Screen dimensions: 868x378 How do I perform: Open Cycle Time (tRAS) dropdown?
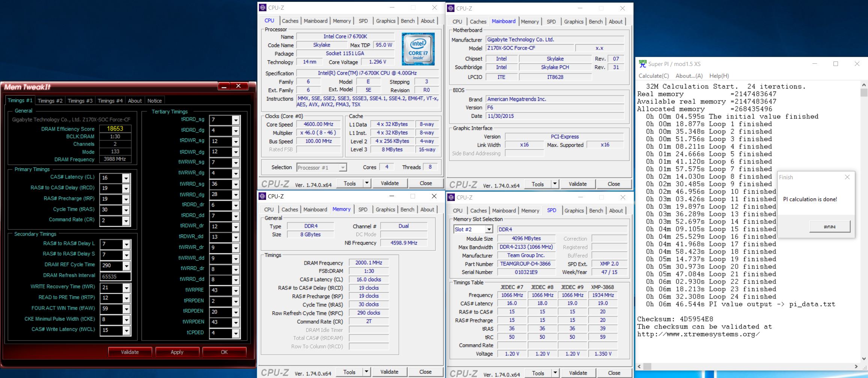pos(126,210)
